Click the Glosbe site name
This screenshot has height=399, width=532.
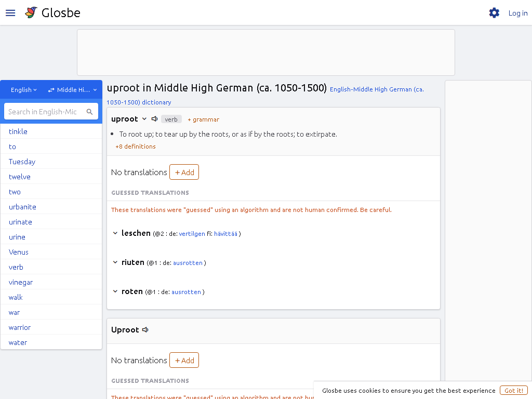click(61, 13)
